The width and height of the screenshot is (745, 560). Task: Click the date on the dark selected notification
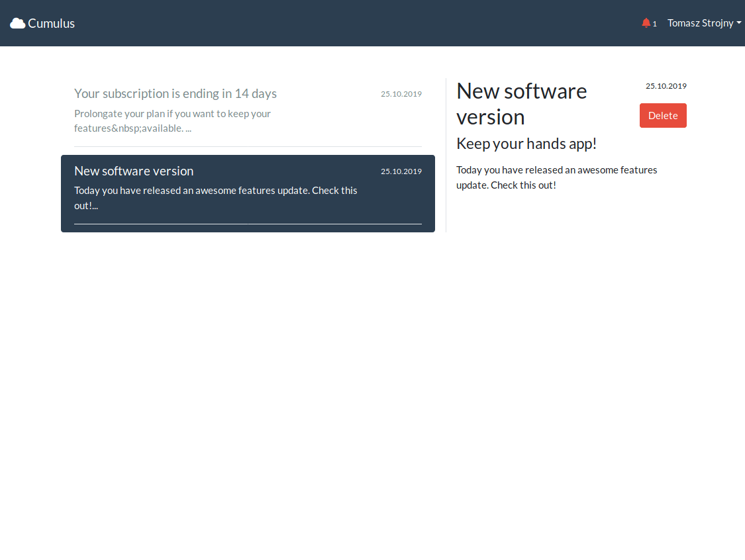(x=401, y=171)
